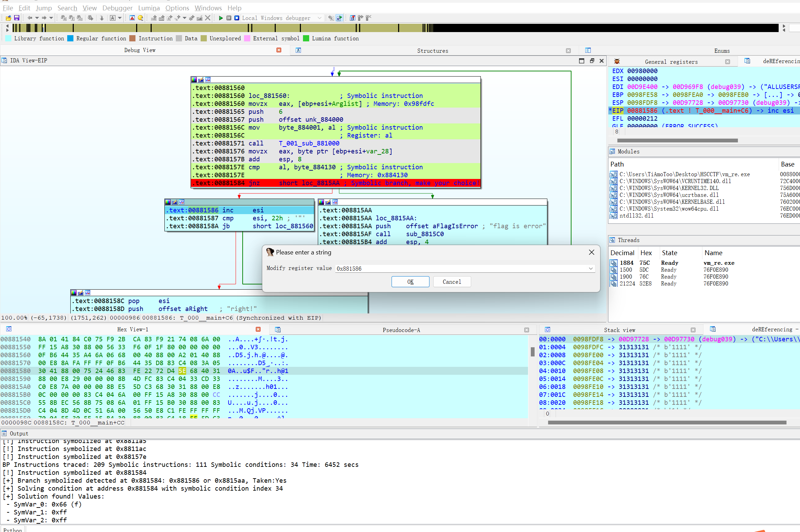Select the Hex View-1 tab
This screenshot has height=532, width=800.
point(133,329)
